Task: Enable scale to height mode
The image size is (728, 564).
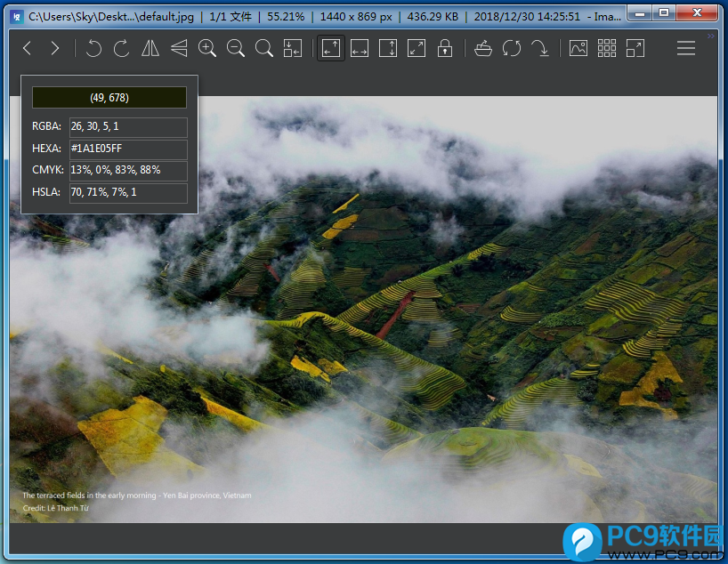Action: click(x=388, y=48)
